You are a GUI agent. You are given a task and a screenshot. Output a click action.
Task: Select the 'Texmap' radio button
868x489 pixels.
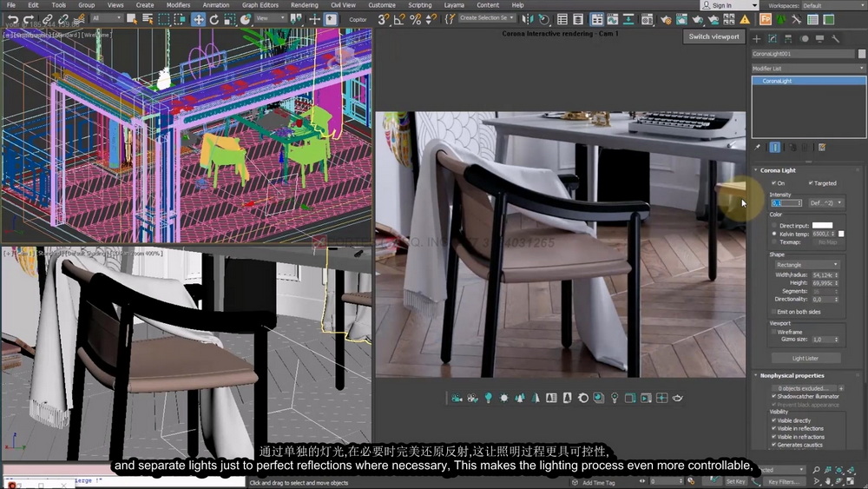(x=774, y=242)
